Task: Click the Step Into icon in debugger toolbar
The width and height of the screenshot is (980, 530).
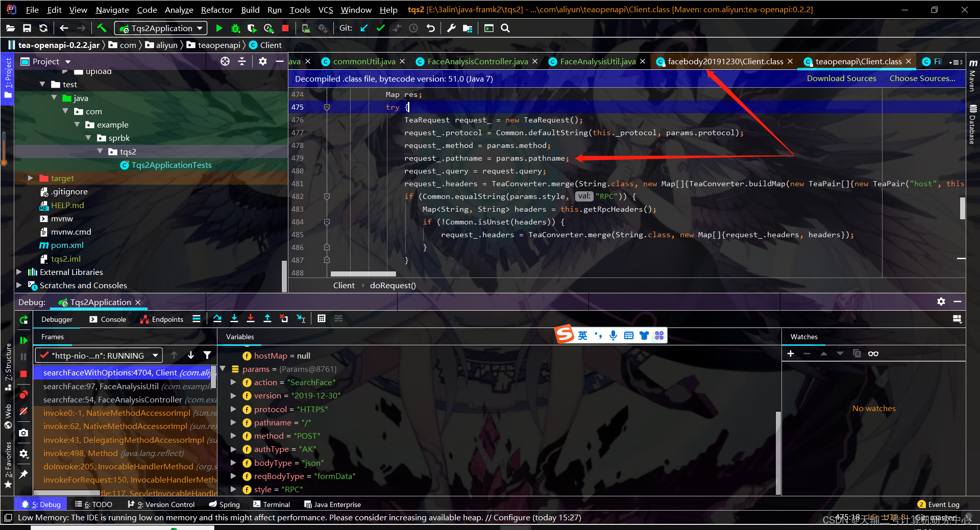Action: pyautogui.click(x=234, y=318)
